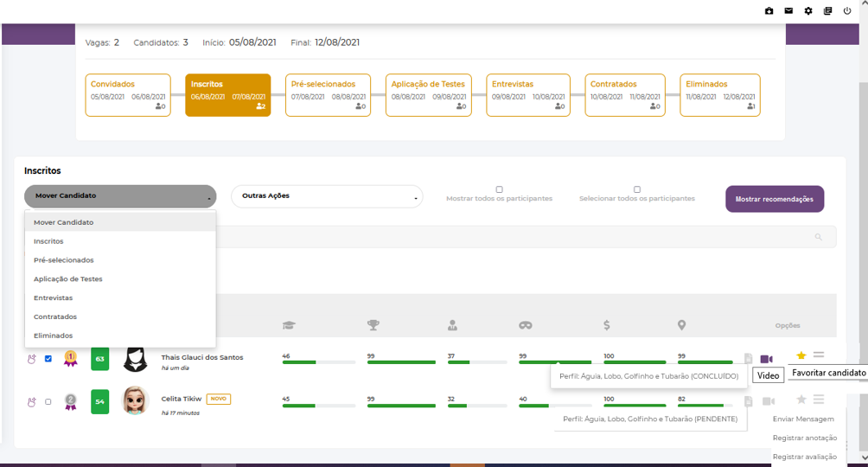Image resolution: width=868 pixels, height=467 pixels.
Task: Click Enviar Mensagem in options menu
Action: pos(803,419)
